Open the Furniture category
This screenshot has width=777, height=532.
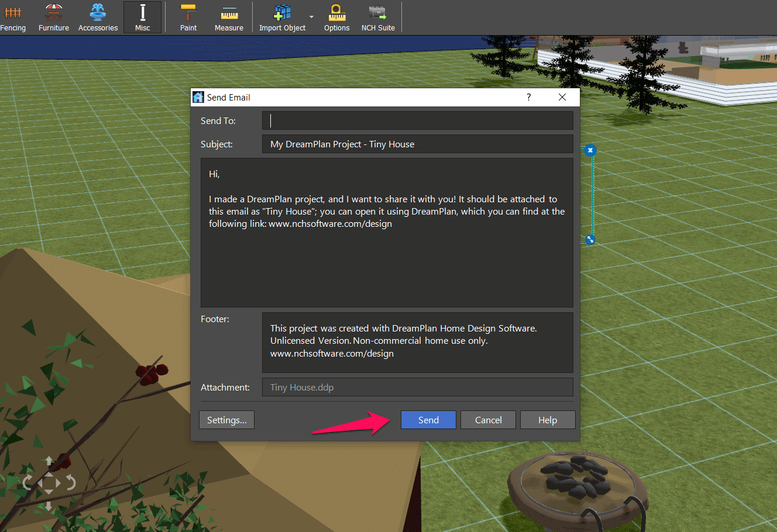point(54,18)
